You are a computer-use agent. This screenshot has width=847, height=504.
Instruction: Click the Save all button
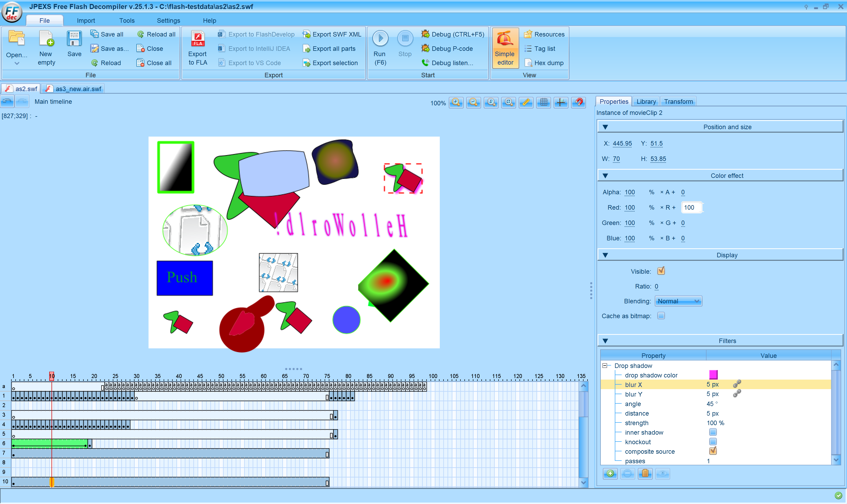[x=107, y=34]
